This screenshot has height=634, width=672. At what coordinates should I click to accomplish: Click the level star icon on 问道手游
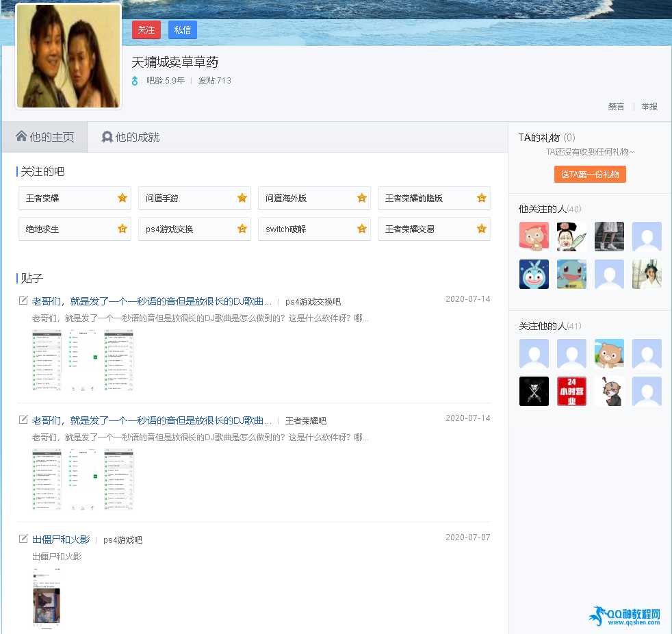coord(242,198)
